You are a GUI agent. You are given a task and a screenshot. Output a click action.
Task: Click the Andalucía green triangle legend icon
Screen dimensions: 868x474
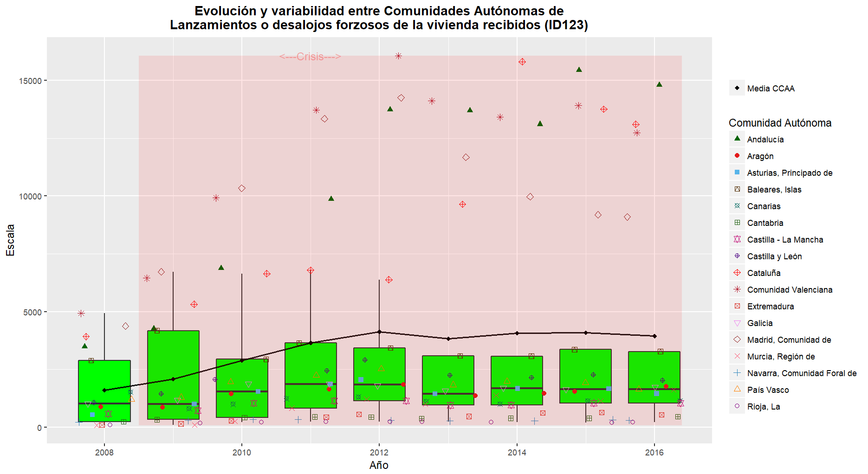point(737,139)
